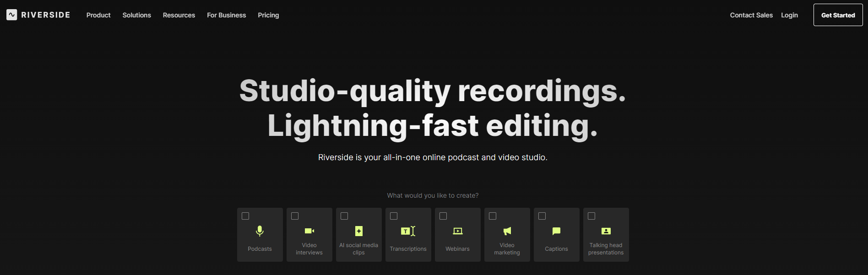This screenshot has width=868, height=275.
Task: Click the Captions speech-bubble icon
Action: [x=557, y=231]
